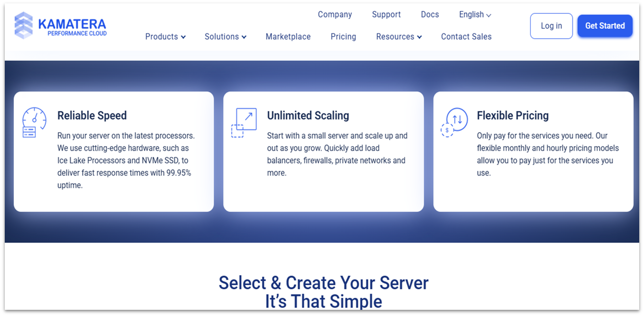
Task: Open the Company link
Action: [335, 15]
